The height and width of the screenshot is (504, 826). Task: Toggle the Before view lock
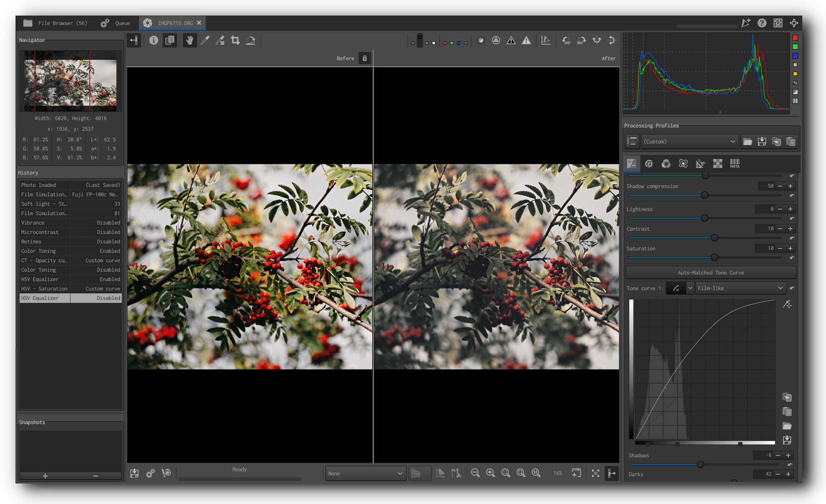(364, 58)
